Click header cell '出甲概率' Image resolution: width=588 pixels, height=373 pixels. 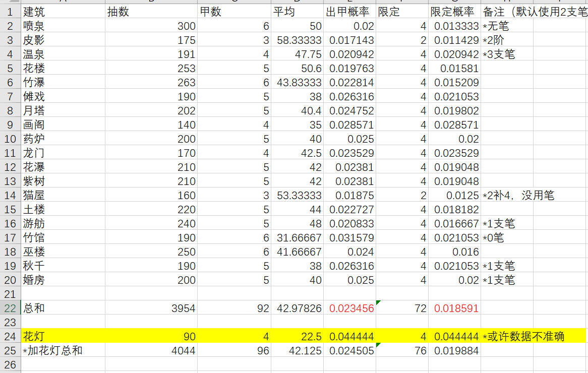tap(350, 12)
